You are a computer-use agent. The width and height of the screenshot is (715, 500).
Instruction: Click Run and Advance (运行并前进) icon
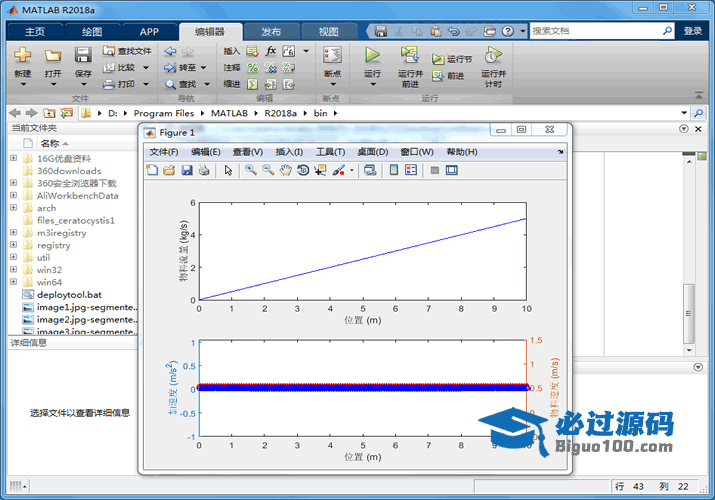click(x=410, y=55)
